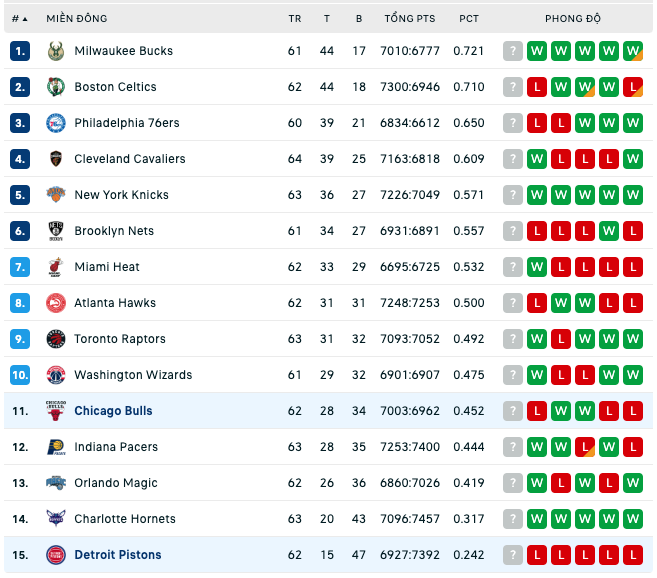657x578 pixels.
Task: Click the Philadelphia 76ers logo
Action: (x=56, y=123)
